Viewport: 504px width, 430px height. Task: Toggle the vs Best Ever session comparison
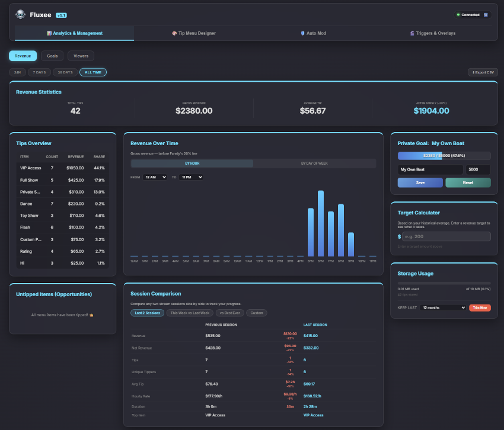point(229,313)
